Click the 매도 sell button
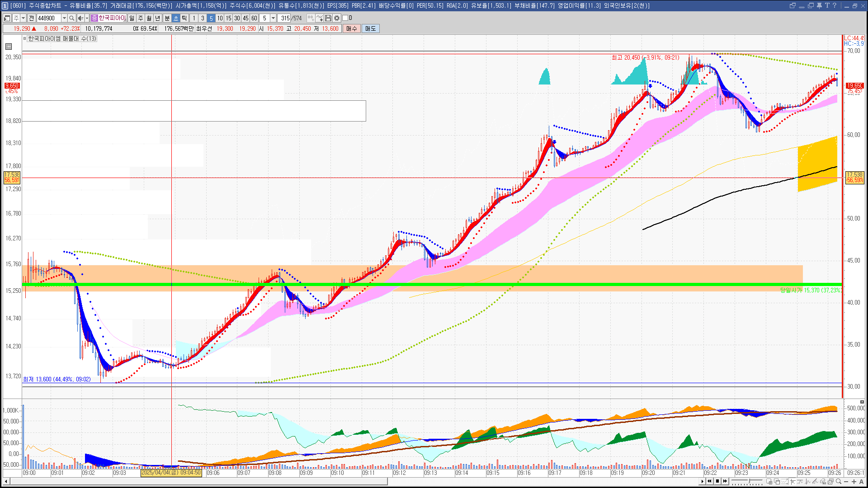The width and height of the screenshot is (868, 488). click(370, 28)
